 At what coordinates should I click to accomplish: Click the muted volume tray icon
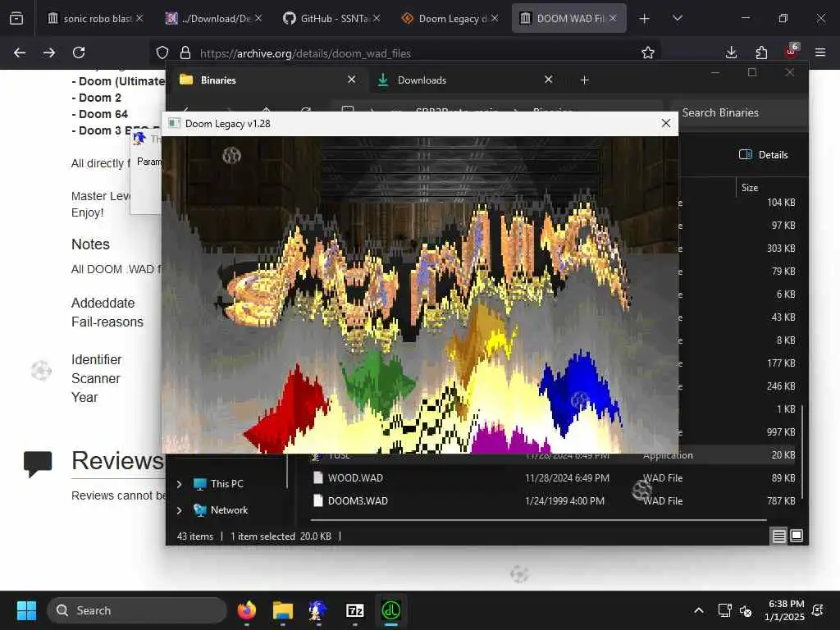coord(745,610)
